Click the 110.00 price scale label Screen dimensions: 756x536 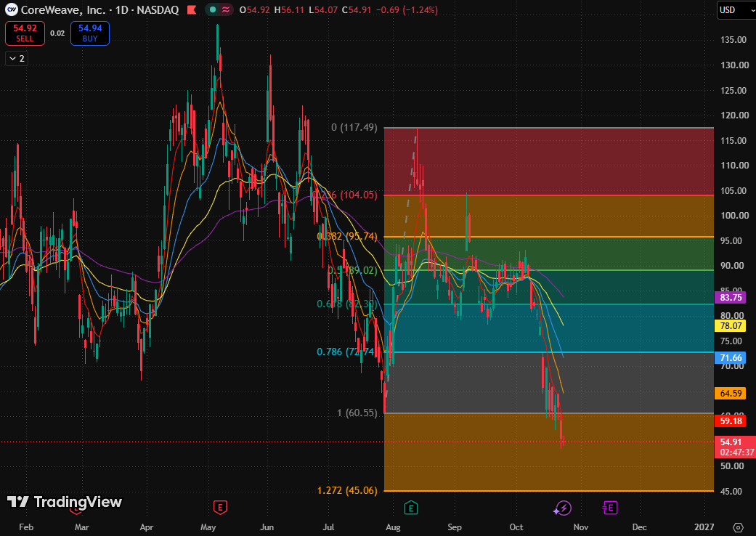(x=734, y=166)
